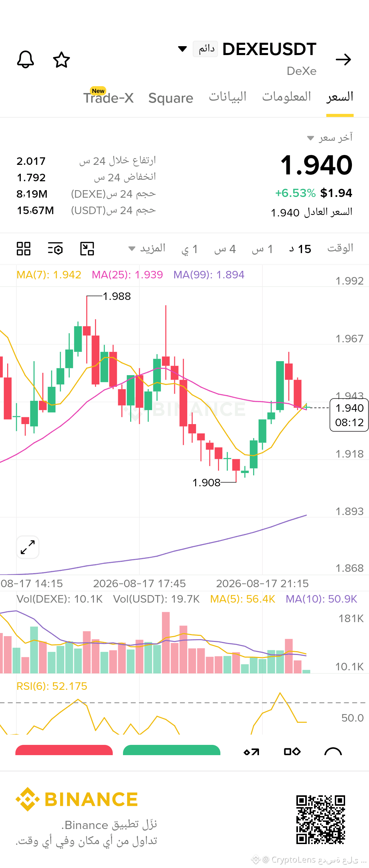This screenshot has width=369, height=868.
Task: Select the 15 د timeframe
Action: pos(300,249)
